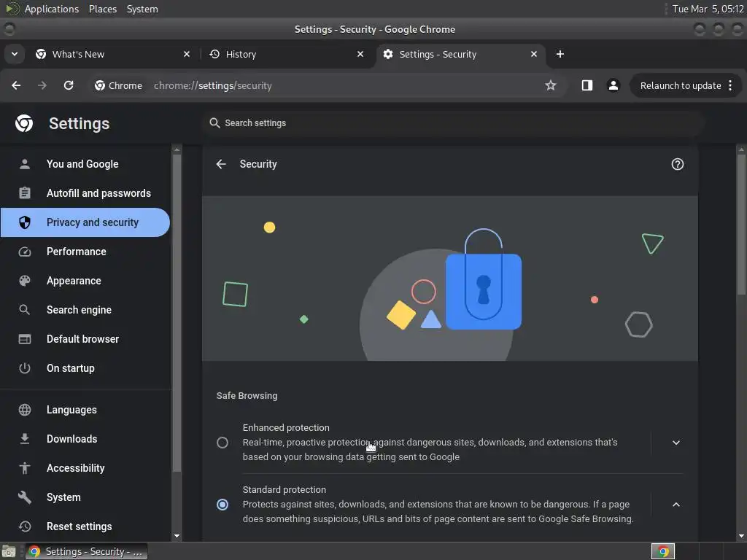This screenshot has width=747, height=560.
Task: Click the Security help question mark icon
Action: coord(677,164)
